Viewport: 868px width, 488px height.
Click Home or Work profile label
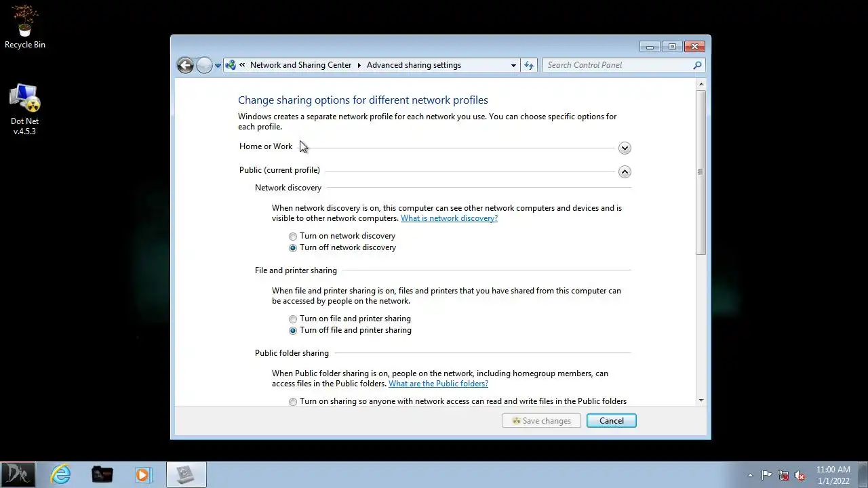(266, 146)
